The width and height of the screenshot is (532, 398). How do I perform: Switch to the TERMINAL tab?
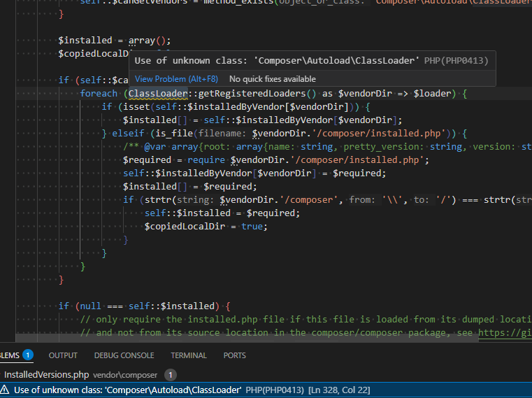(x=189, y=355)
